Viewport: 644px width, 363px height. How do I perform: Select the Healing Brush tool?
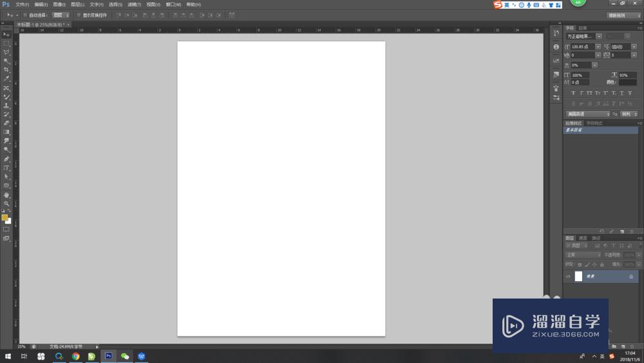coord(6,88)
